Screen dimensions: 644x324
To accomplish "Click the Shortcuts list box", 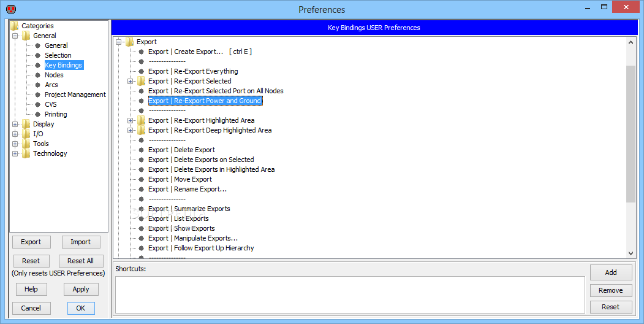I will (350, 295).
